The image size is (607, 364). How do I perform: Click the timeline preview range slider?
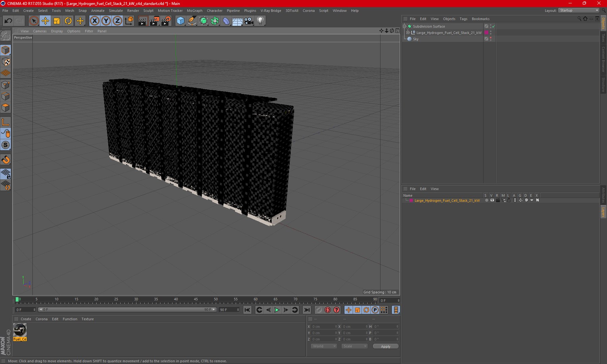127,309
